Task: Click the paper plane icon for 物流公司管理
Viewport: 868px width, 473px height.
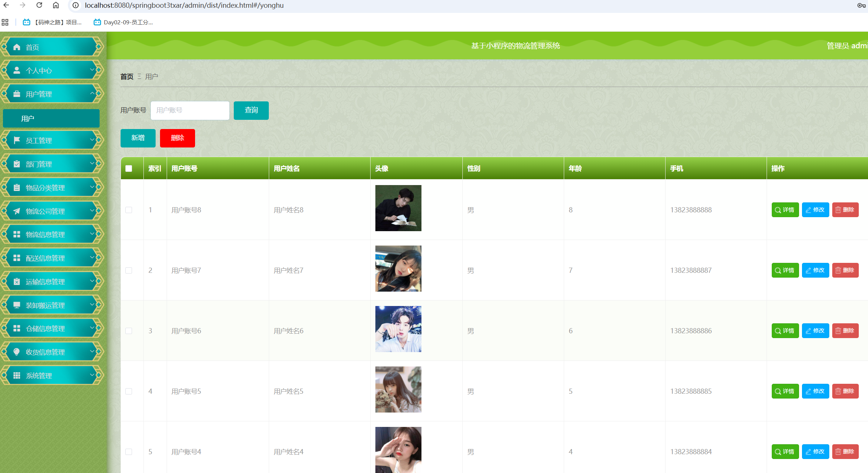Action: click(17, 211)
